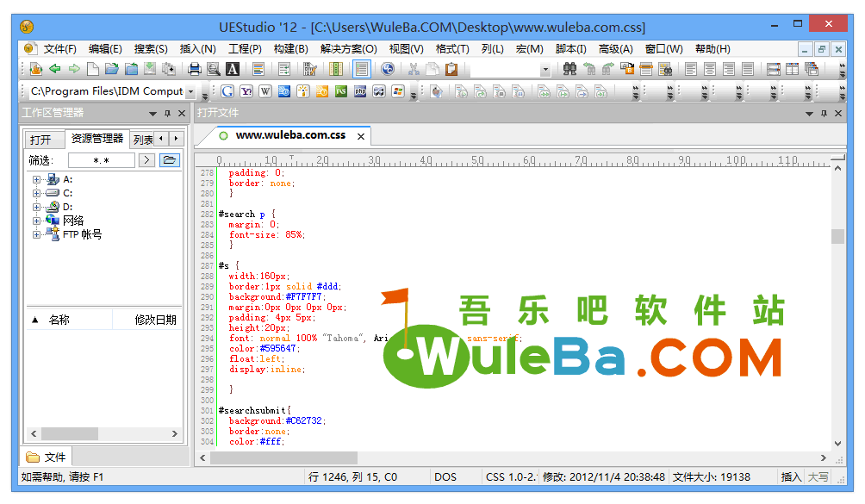
Task: Expand the 网络 network node
Action: pyautogui.click(x=36, y=221)
